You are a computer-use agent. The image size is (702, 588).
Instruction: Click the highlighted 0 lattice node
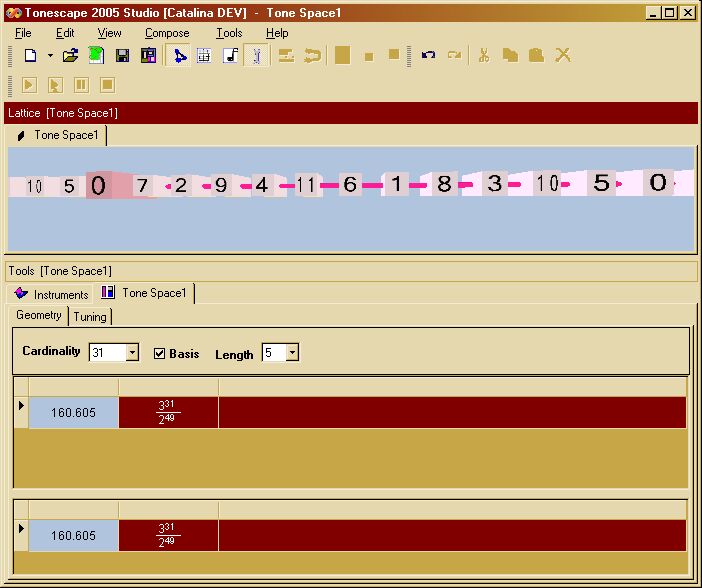click(x=98, y=185)
